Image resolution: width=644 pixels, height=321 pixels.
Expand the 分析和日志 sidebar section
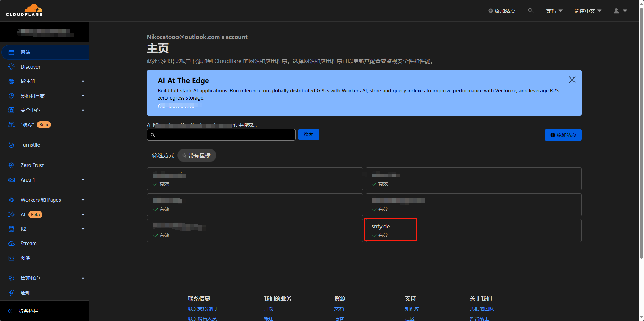pyautogui.click(x=83, y=96)
